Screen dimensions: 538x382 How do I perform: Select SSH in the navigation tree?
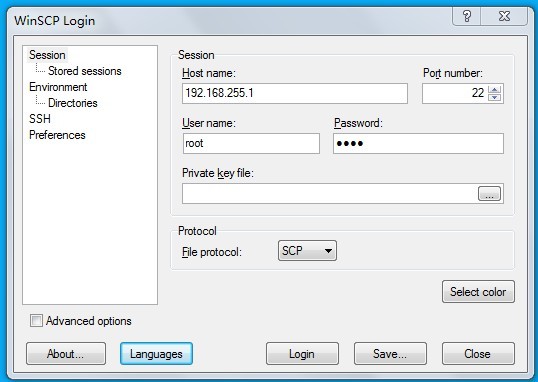[40, 119]
